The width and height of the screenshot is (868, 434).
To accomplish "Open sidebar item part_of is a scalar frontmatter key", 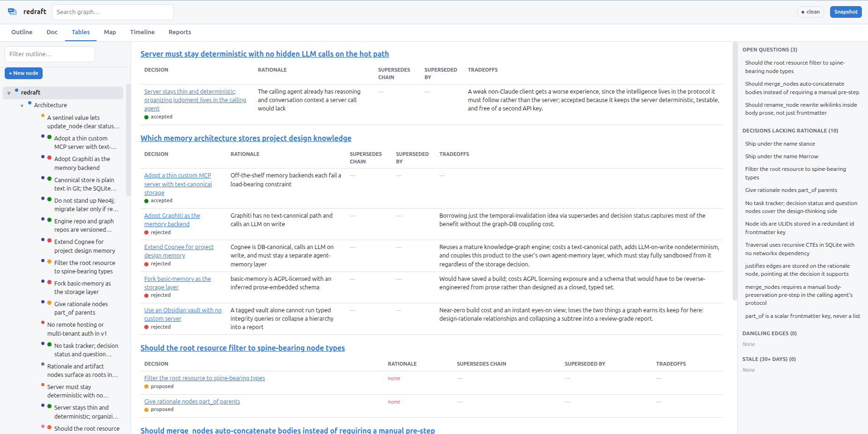I will coord(802,316).
